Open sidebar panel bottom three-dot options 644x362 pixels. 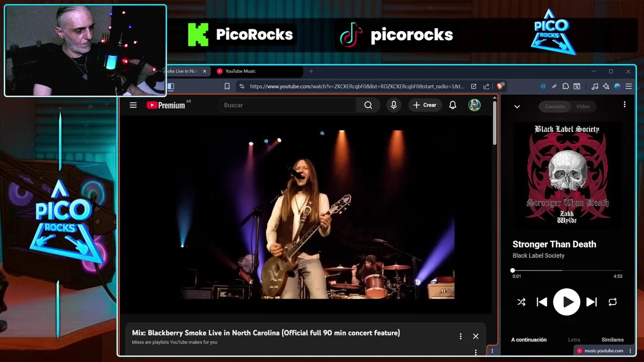(x=492, y=351)
